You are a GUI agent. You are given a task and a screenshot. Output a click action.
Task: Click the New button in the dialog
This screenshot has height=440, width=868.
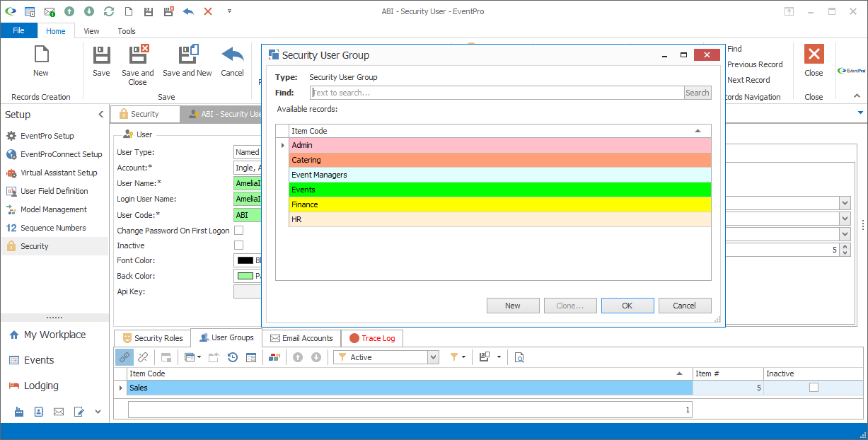click(513, 306)
